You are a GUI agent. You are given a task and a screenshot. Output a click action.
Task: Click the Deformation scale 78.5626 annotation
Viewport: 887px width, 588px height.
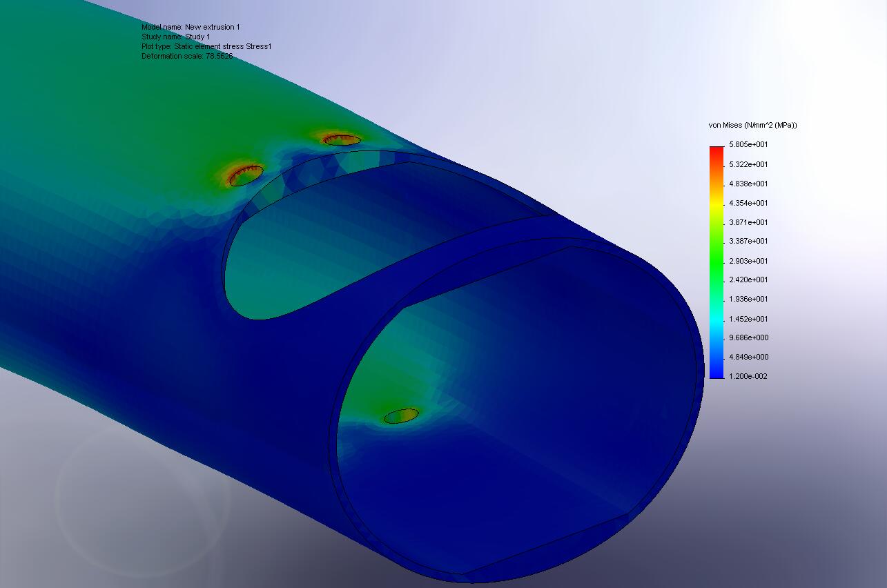coord(187,56)
